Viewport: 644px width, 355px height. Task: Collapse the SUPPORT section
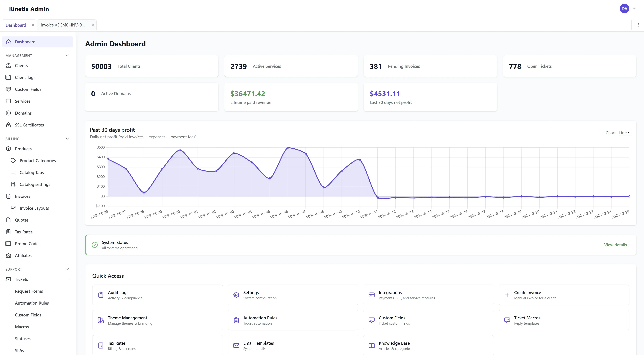point(67,269)
